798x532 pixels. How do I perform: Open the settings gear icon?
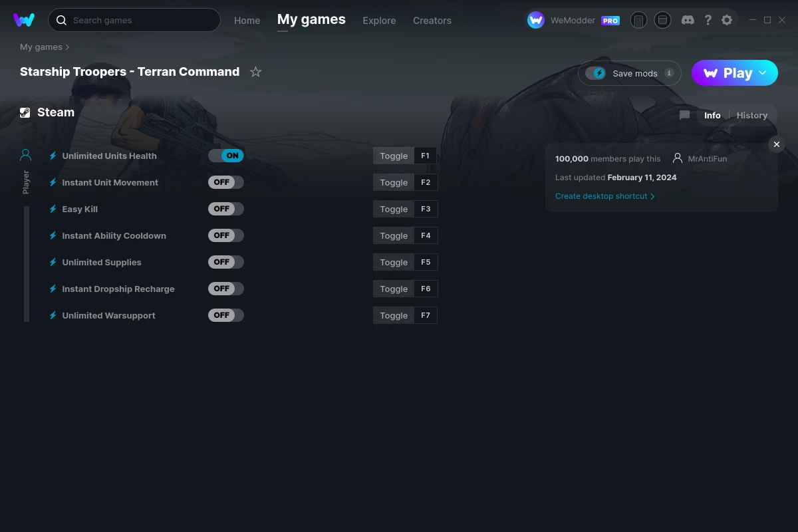[727, 20]
